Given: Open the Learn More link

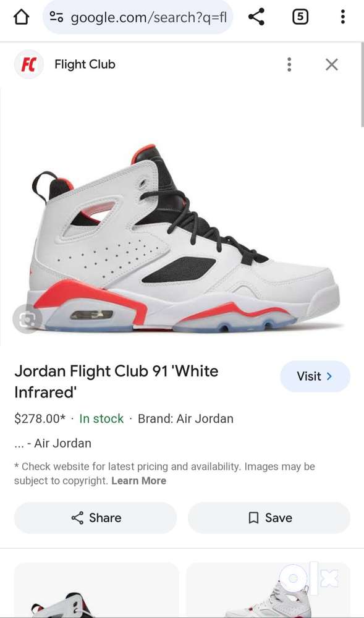Looking at the screenshot, I should (138, 480).
